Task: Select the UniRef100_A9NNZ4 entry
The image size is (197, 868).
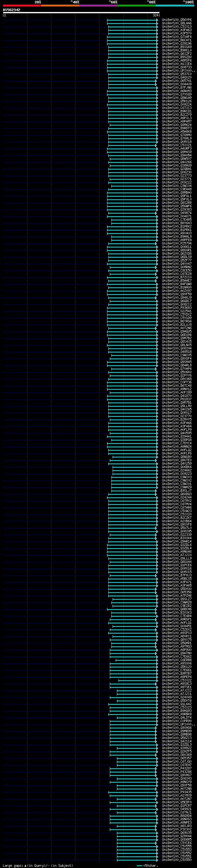Action: tap(177, 446)
